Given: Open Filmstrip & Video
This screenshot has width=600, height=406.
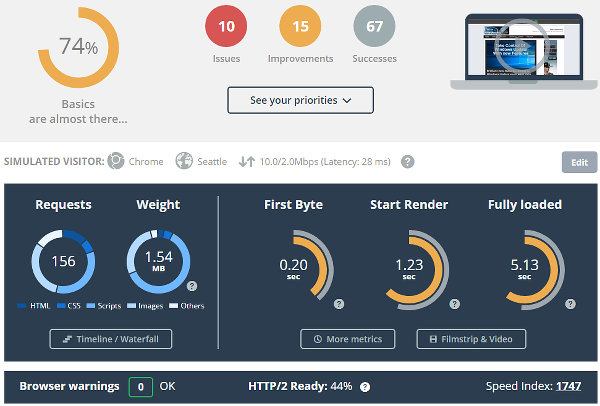Looking at the screenshot, I should pos(471,339).
